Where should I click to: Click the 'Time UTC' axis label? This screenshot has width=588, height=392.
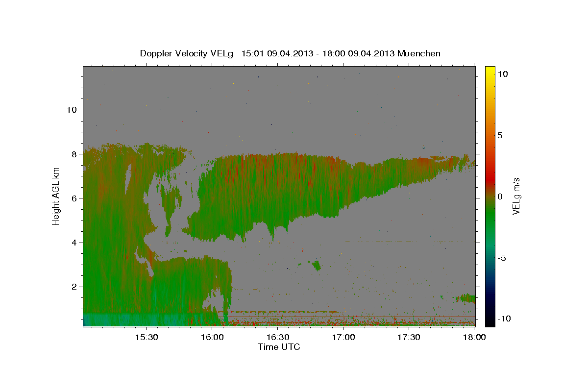coord(279,347)
